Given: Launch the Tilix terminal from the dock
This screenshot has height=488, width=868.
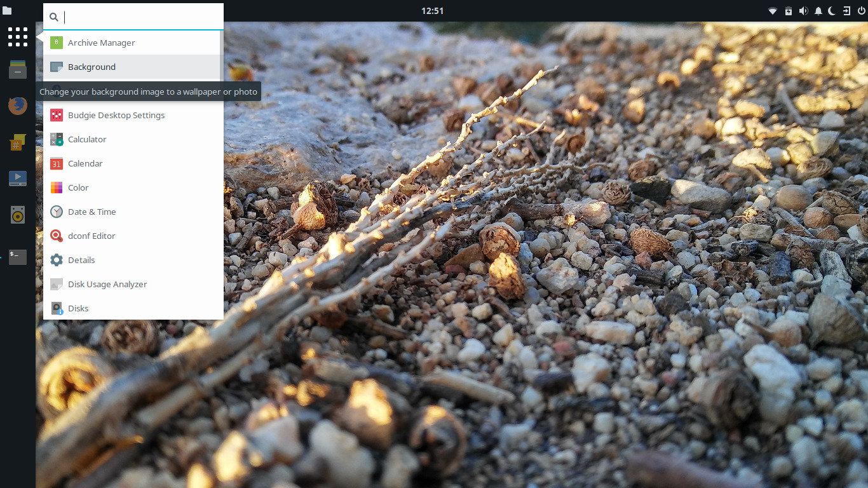Looking at the screenshot, I should click(x=17, y=257).
